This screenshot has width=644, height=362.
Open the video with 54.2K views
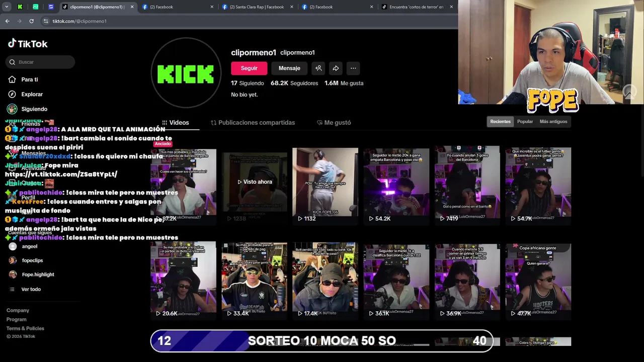point(396,186)
